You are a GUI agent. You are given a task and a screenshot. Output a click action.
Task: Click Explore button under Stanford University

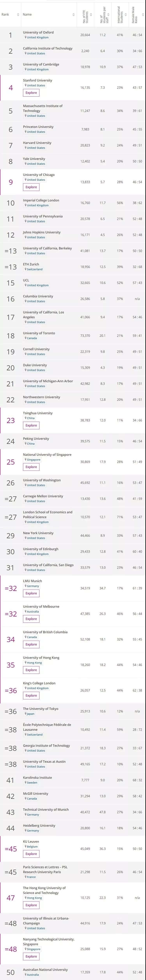pos(31,93)
